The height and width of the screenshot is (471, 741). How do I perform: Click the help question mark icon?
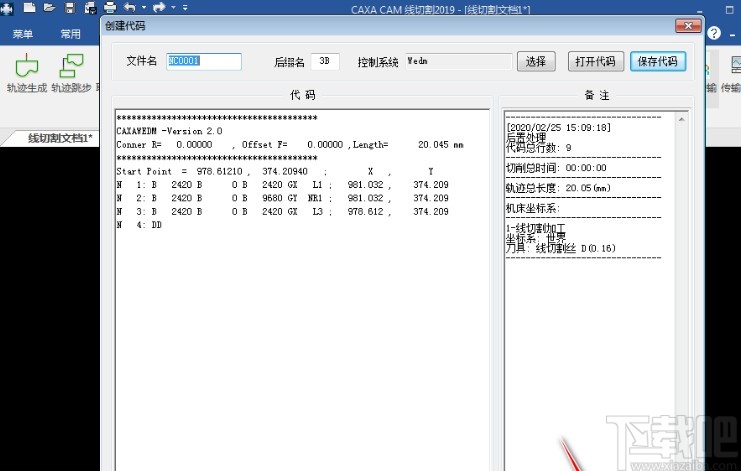click(x=714, y=33)
